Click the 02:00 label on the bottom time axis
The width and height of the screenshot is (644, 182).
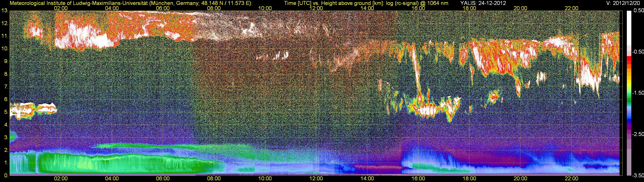point(61,179)
